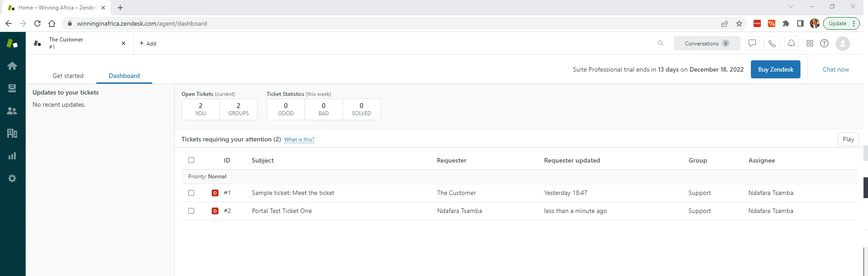
Task: Open Zendesk products grid icon
Action: (810, 43)
